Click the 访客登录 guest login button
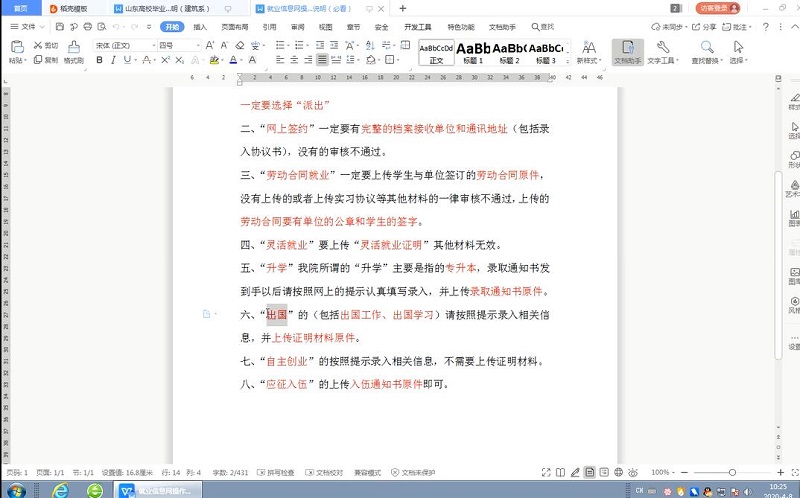The height and width of the screenshot is (498, 800). point(720,8)
